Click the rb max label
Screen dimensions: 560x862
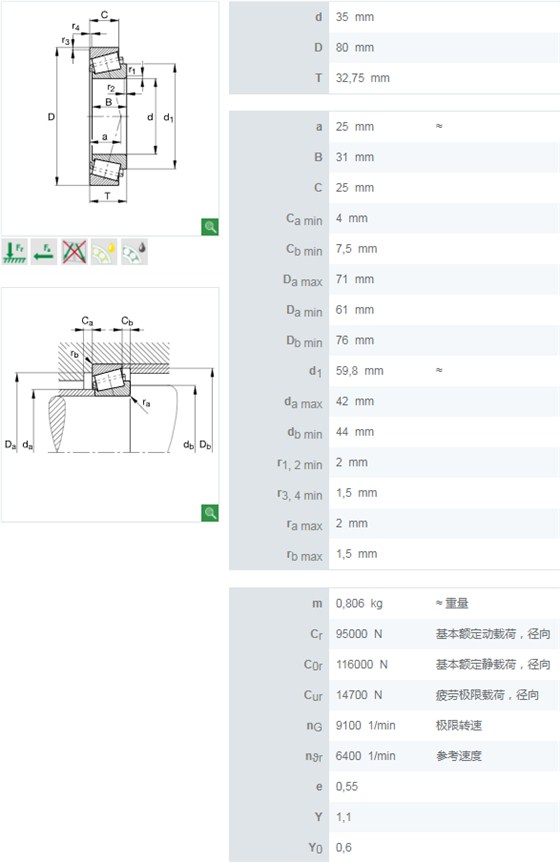click(x=304, y=556)
